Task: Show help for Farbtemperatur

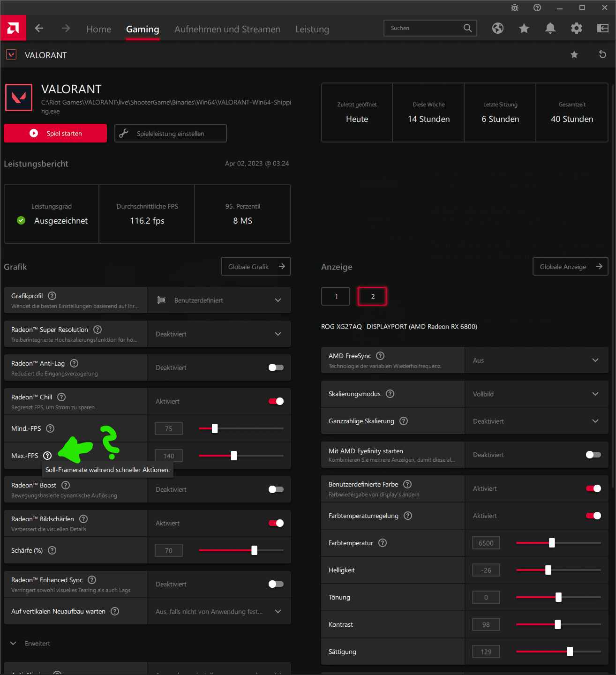Action: (383, 543)
